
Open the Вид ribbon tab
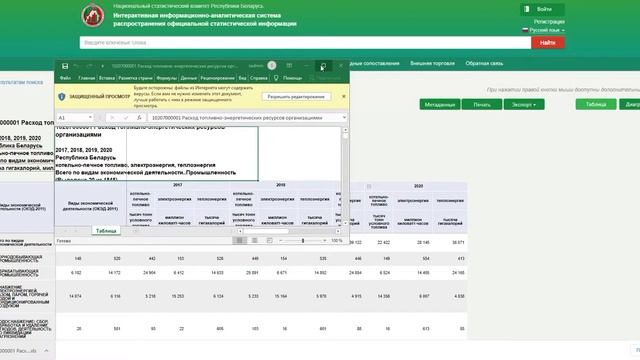coord(242,78)
